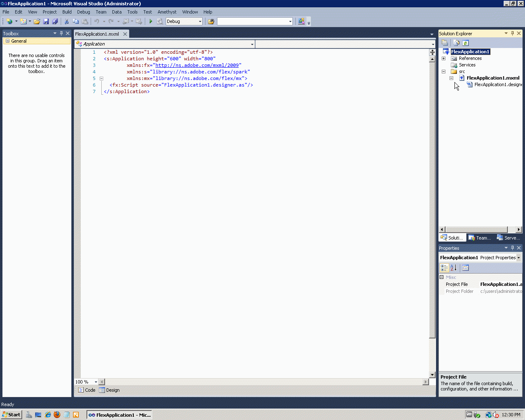
Task: Open the Build menu
Action: point(67,12)
